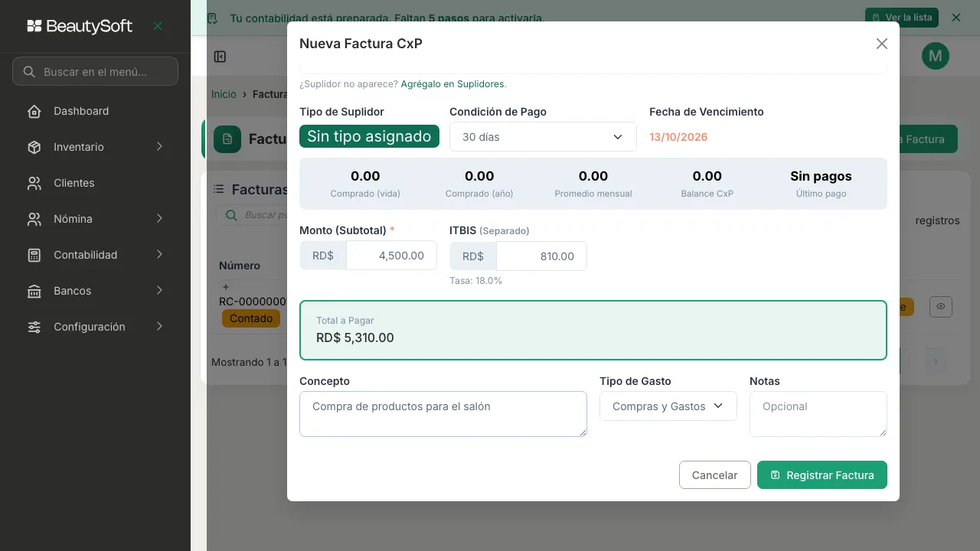Screen dimensions: 980x551
Task: Click the Configuración sliders icon
Action: tap(34, 327)
